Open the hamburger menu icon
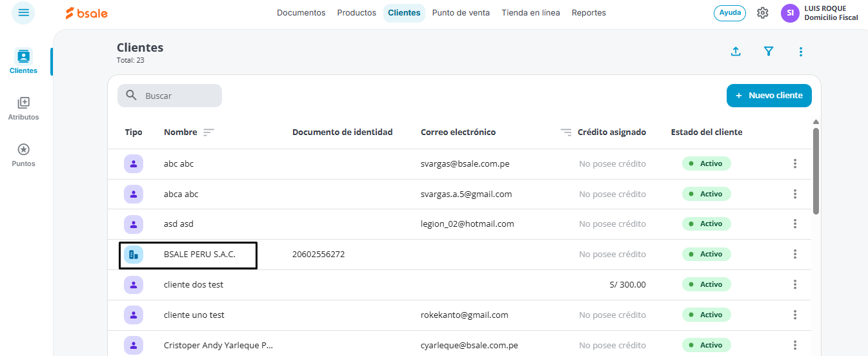The image size is (868, 356). point(23,13)
